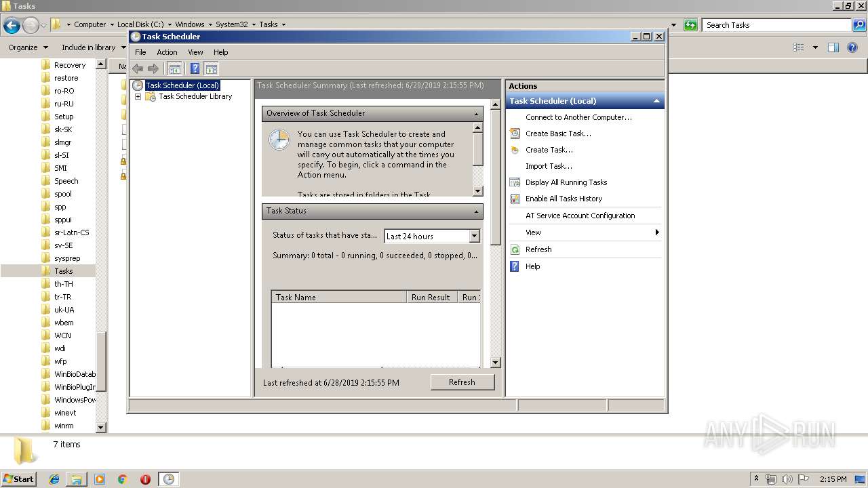This screenshot has width=868, height=488.
Task: Open the View menu
Action: click(195, 52)
